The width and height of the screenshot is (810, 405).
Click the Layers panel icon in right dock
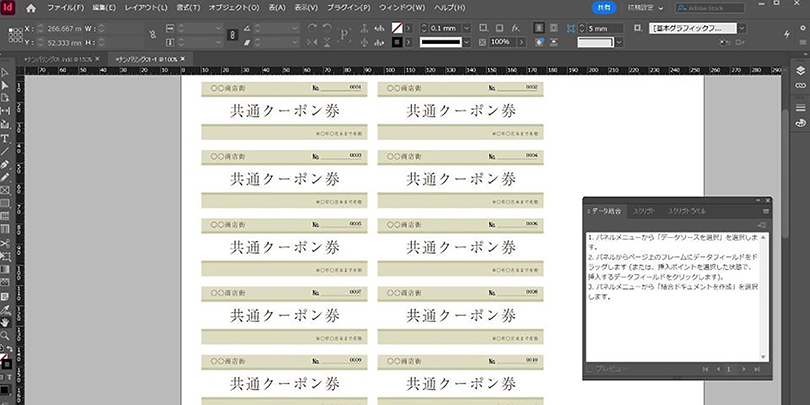tap(800, 70)
